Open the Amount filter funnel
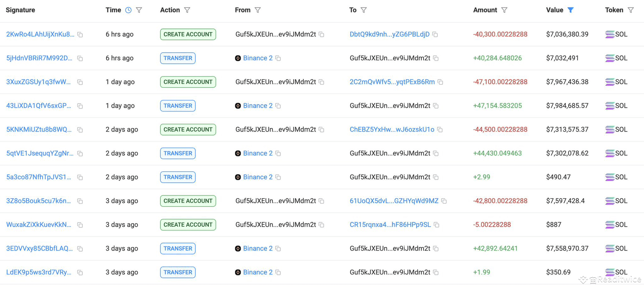644x287 pixels. point(504,10)
